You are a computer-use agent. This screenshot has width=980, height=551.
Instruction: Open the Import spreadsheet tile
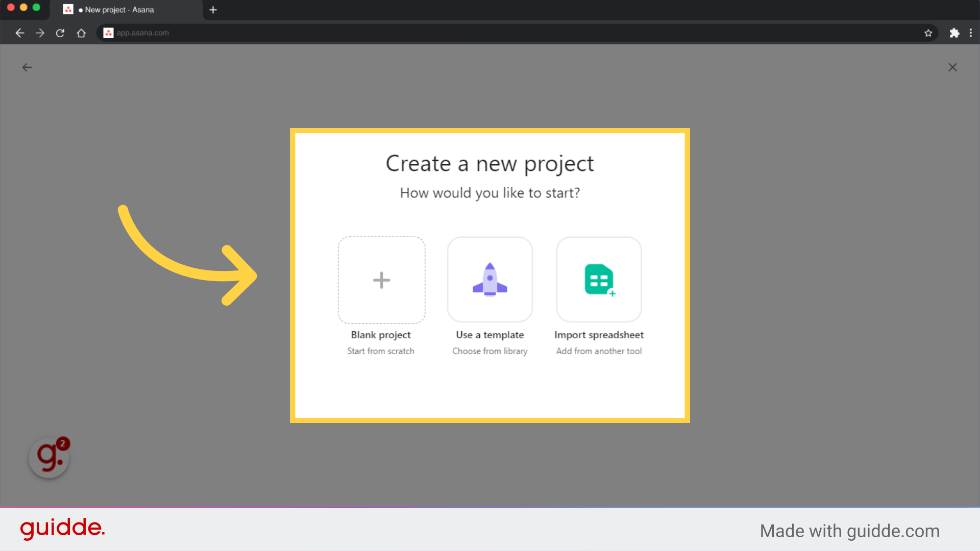(599, 280)
